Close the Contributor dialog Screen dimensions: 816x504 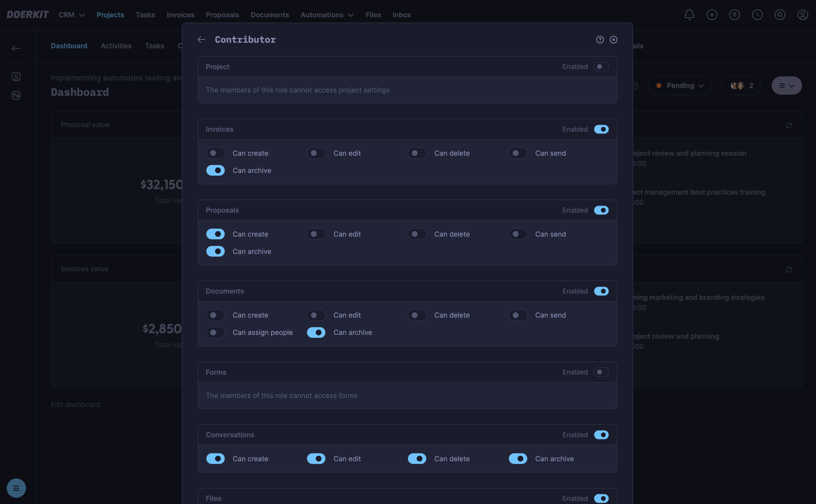pyautogui.click(x=614, y=39)
